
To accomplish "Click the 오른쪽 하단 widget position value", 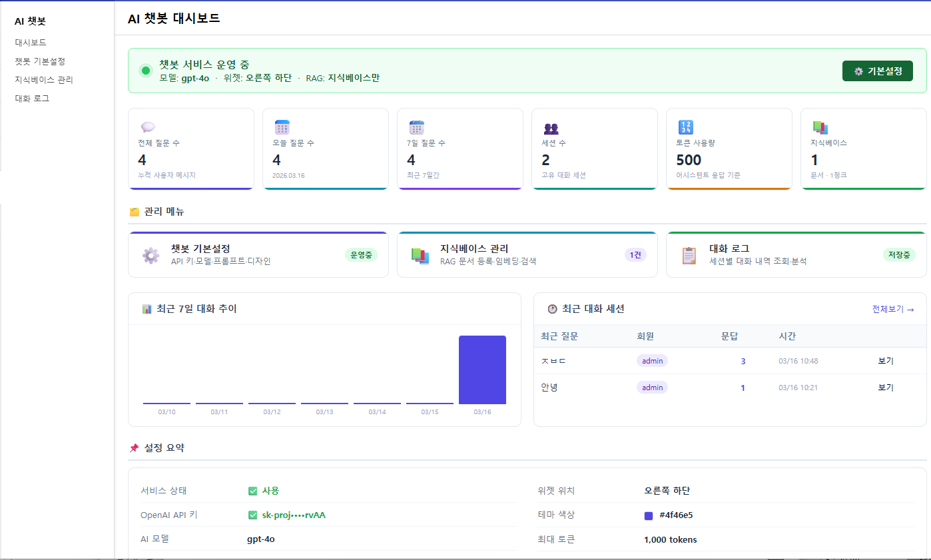I will [667, 491].
